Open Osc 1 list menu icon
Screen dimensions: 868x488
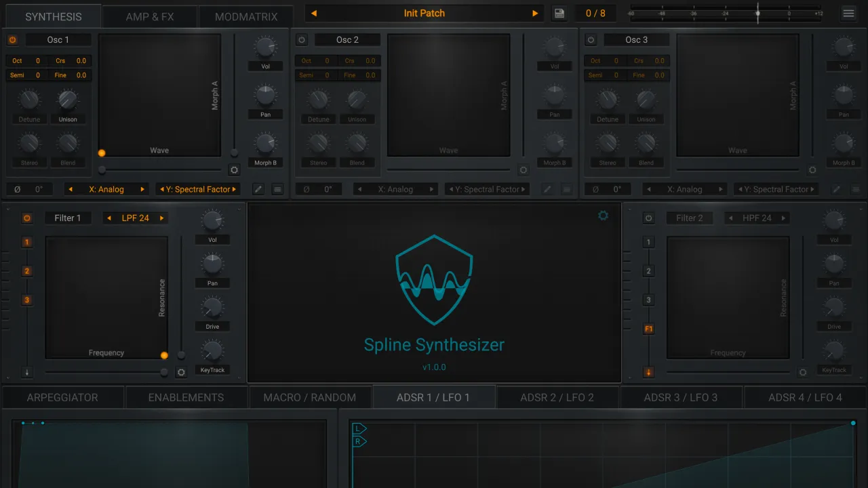point(277,190)
